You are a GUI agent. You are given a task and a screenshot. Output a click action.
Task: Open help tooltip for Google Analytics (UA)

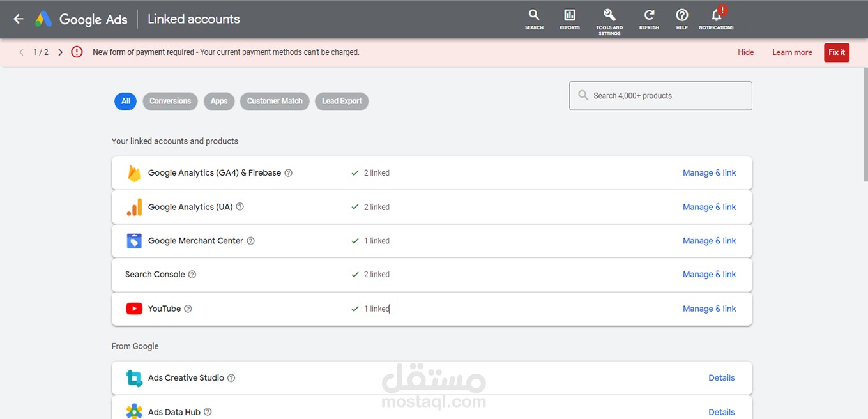point(240,207)
